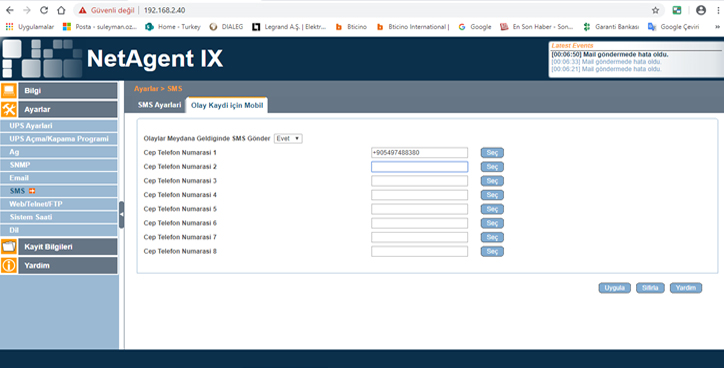Click Seç for Cep Telefon Numarasi 8
This screenshot has width=724, height=368.
(492, 252)
